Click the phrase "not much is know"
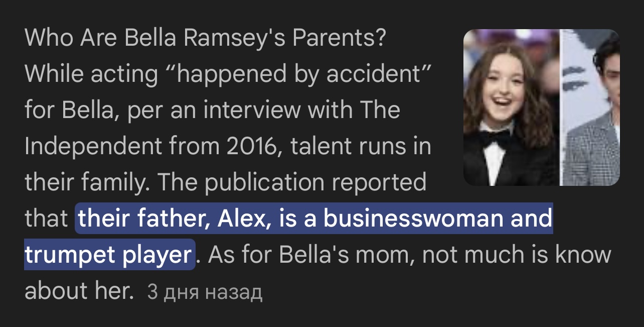The width and height of the screenshot is (644, 327). (x=517, y=255)
